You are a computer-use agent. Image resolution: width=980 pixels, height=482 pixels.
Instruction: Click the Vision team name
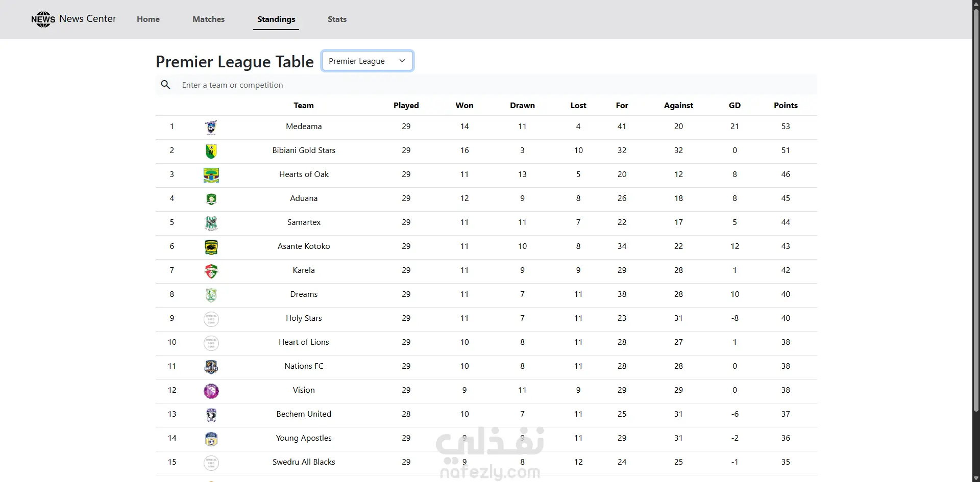click(304, 390)
